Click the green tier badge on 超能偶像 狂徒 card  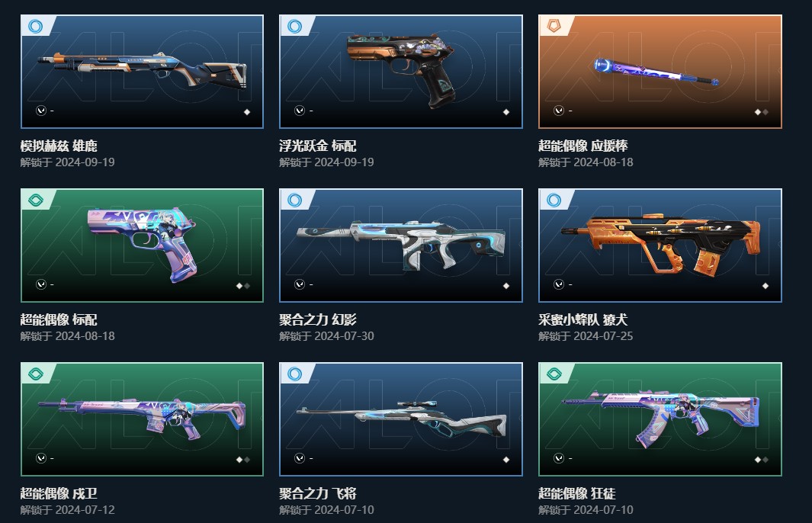(554, 374)
